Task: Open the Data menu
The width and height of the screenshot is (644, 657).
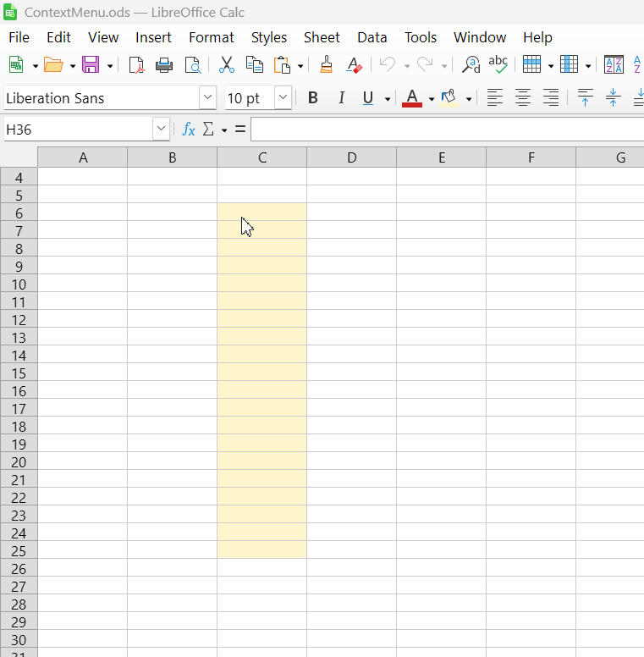Action: tap(372, 37)
